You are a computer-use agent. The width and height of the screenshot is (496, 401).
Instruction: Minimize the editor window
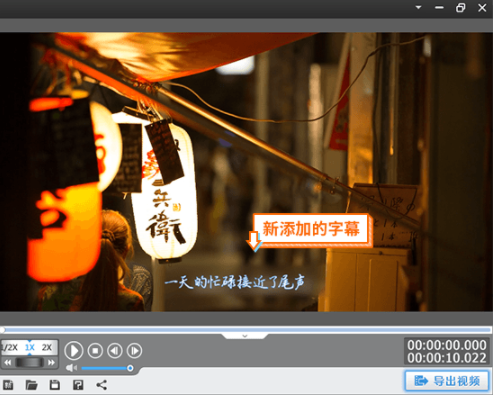439,8
